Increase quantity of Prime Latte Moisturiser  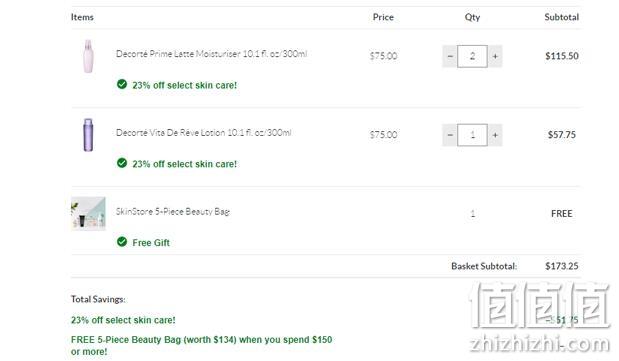click(495, 56)
